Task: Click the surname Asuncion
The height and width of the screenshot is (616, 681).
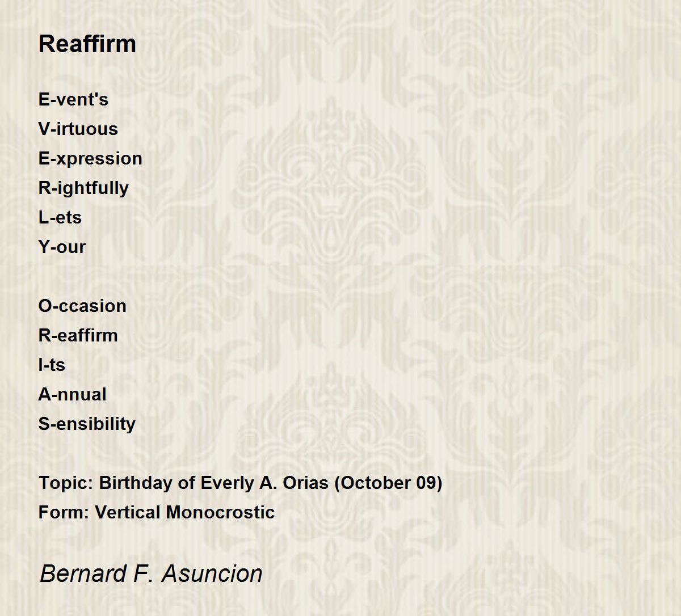Action: [212, 573]
